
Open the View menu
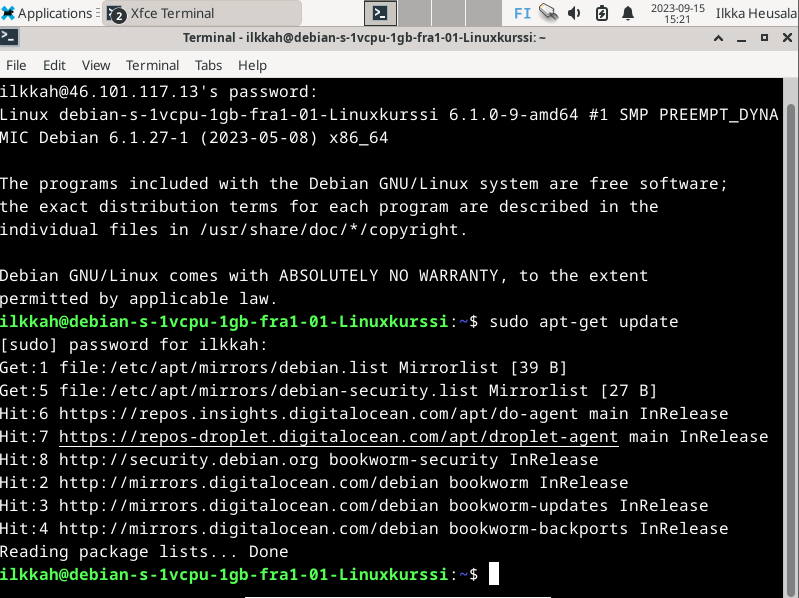tap(96, 65)
